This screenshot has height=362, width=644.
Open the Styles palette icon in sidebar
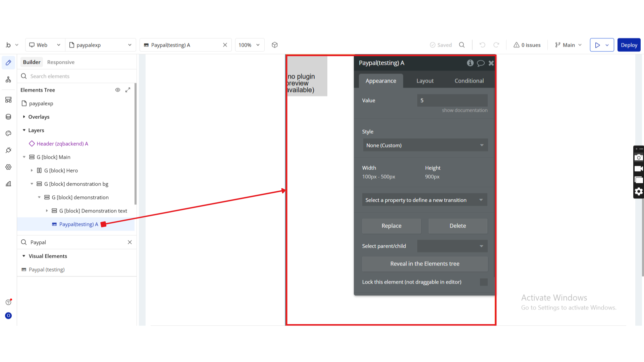click(8, 133)
